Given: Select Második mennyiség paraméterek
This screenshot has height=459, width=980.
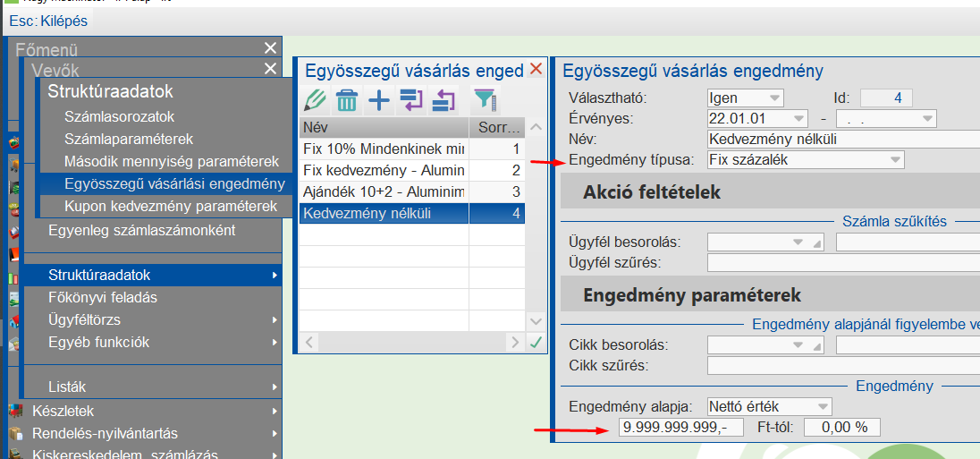Looking at the screenshot, I should click(x=172, y=161).
